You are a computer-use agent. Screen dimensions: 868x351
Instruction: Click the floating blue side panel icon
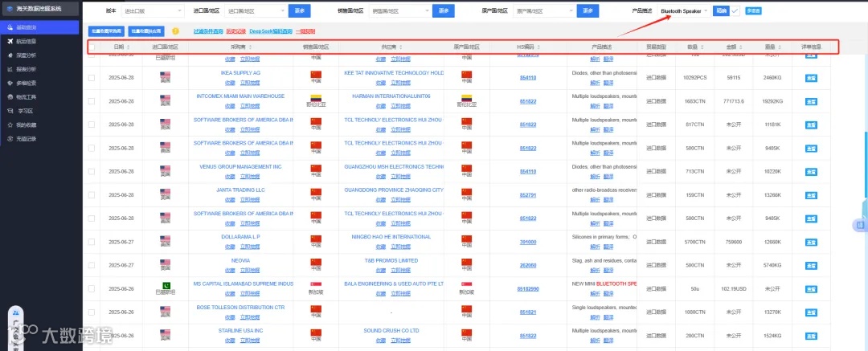tap(860, 225)
